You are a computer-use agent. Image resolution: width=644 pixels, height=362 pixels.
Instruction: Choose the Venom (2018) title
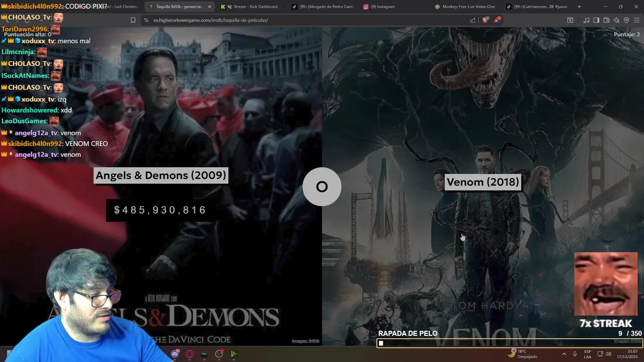(x=482, y=182)
